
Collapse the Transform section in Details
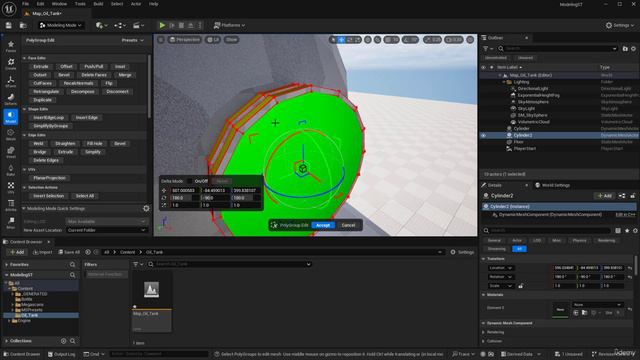point(484,259)
